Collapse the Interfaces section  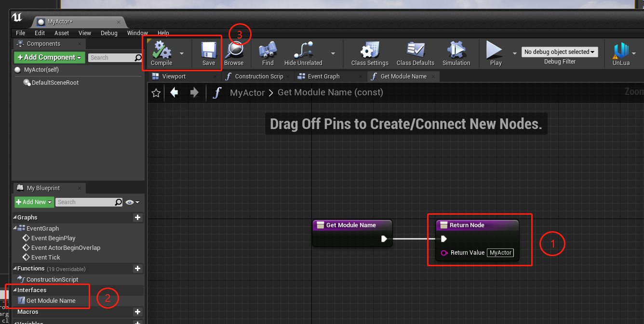15,290
